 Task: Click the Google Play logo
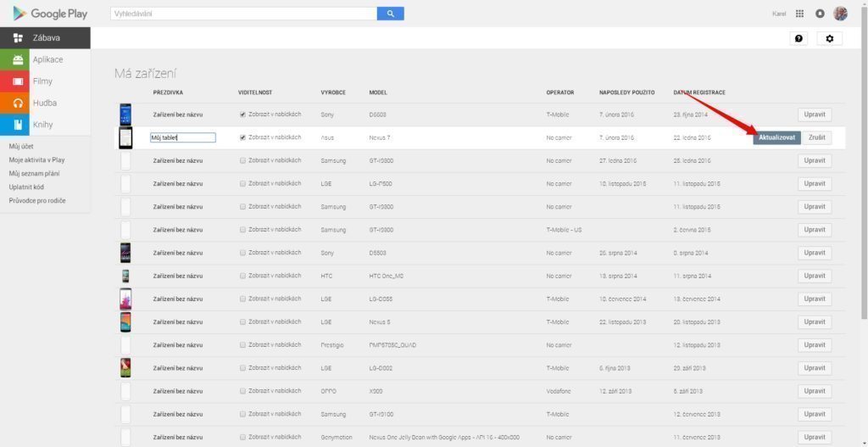click(50, 14)
